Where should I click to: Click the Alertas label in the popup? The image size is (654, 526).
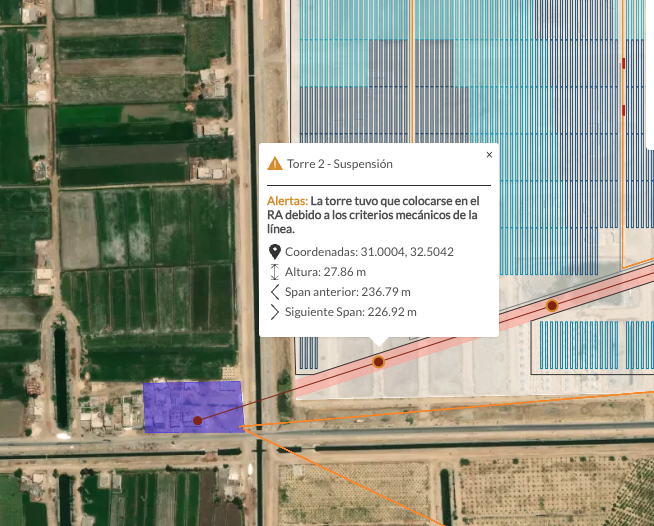pyautogui.click(x=286, y=201)
